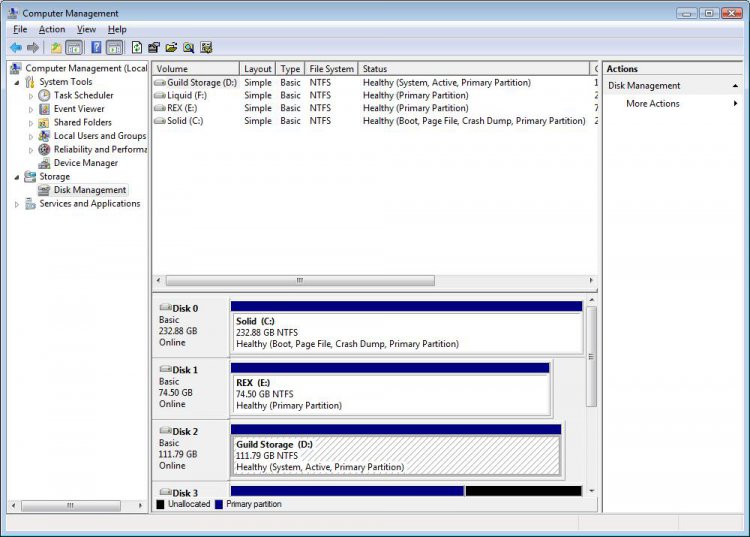Expand Local Users and Groups arrow
The width and height of the screenshot is (750, 537).
pyautogui.click(x=31, y=136)
